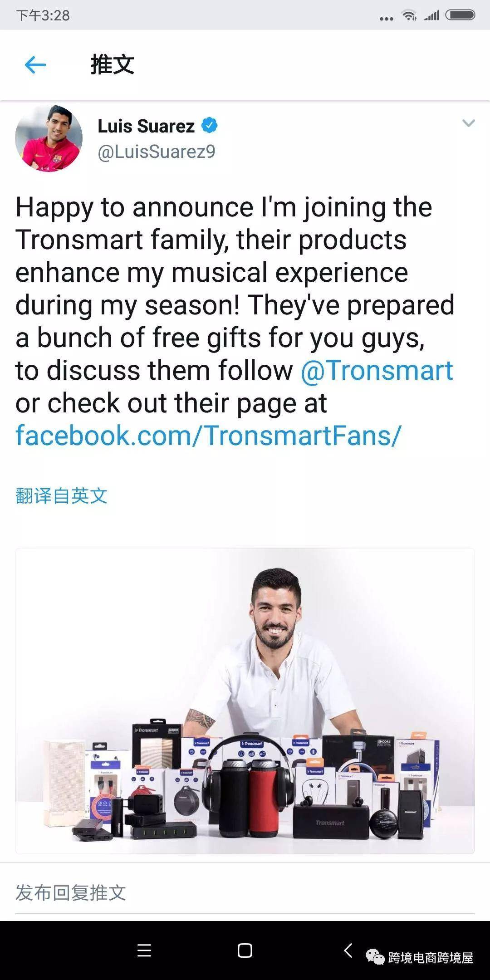Open the tweet options chevron menu
This screenshot has width=490, height=980.
point(468,123)
